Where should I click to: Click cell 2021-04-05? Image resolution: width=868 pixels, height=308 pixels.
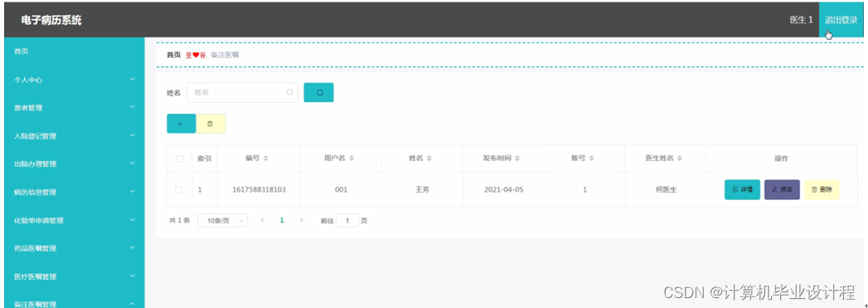(x=503, y=189)
